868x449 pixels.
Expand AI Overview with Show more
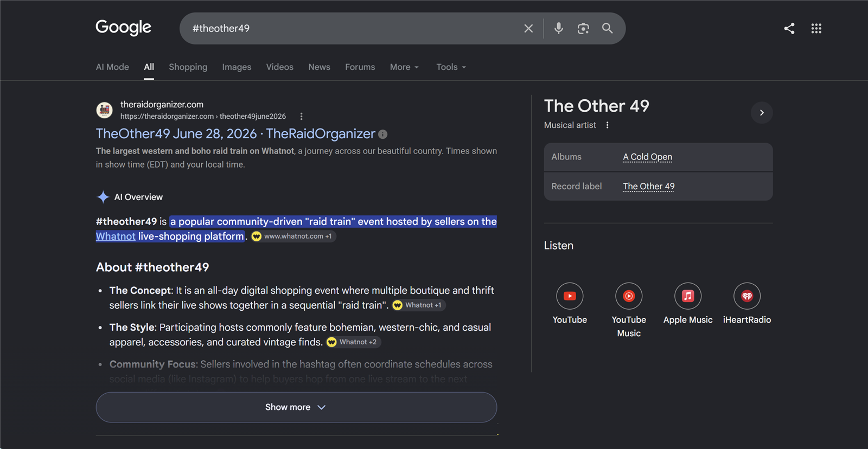[296, 407]
